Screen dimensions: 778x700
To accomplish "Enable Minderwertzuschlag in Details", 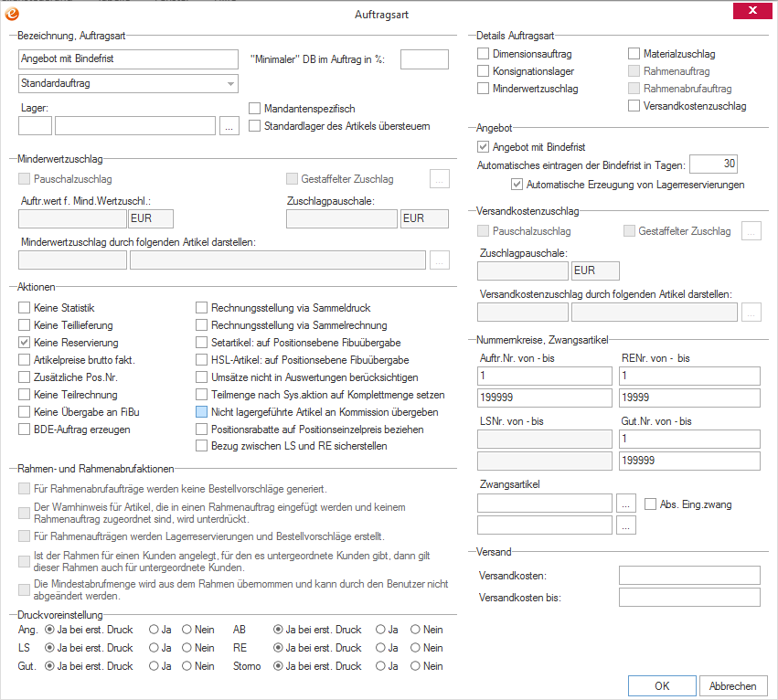I will pyautogui.click(x=483, y=89).
